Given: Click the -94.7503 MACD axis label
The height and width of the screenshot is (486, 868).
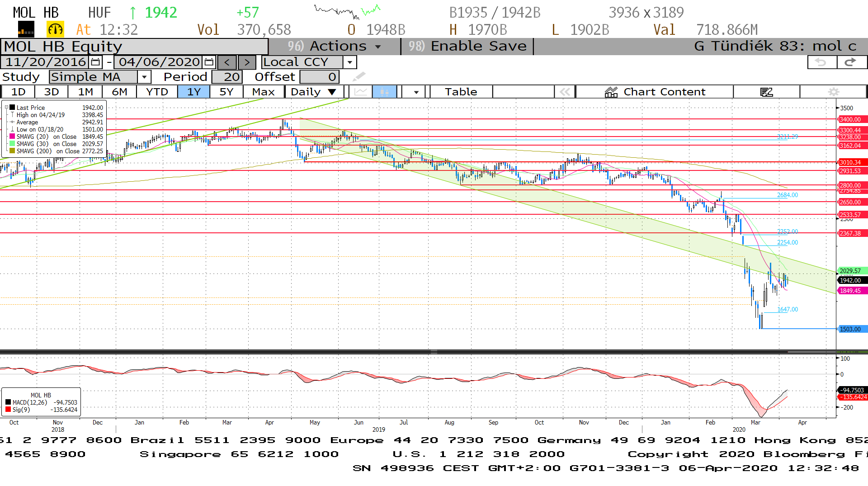Looking at the screenshot, I should pyautogui.click(x=853, y=390).
